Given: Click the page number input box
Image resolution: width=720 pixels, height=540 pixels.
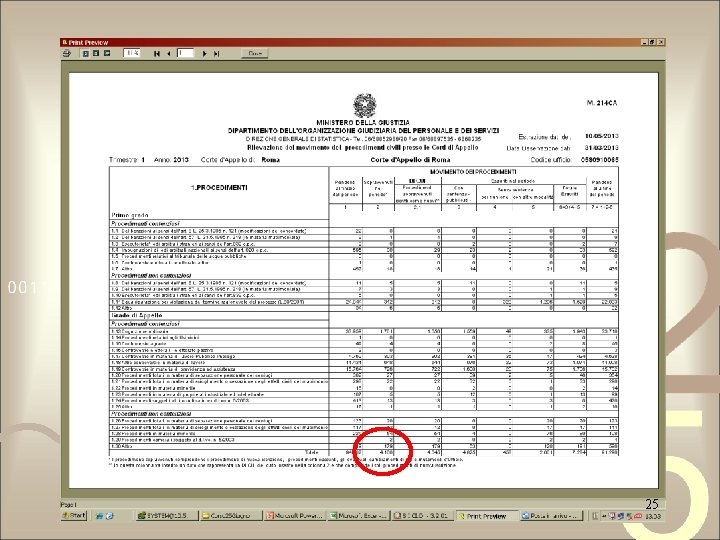Looking at the screenshot, I should [x=185, y=53].
